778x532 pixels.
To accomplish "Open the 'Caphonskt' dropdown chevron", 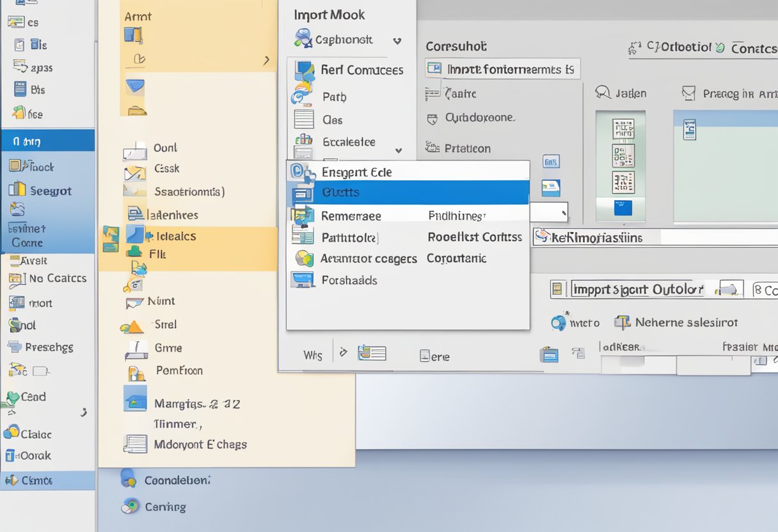I will coord(397,40).
